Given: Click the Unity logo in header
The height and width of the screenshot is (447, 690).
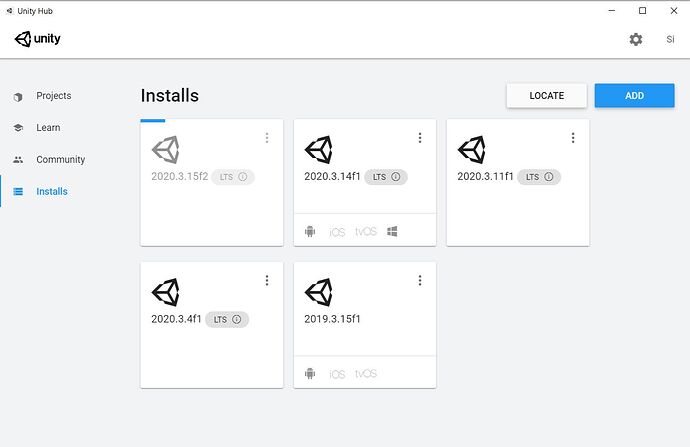Looking at the screenshot, I should [x=38, y=39].
